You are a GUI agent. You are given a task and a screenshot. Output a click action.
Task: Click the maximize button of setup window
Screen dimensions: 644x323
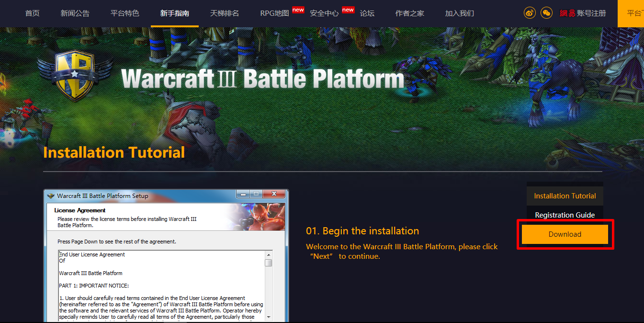point(256,194)
